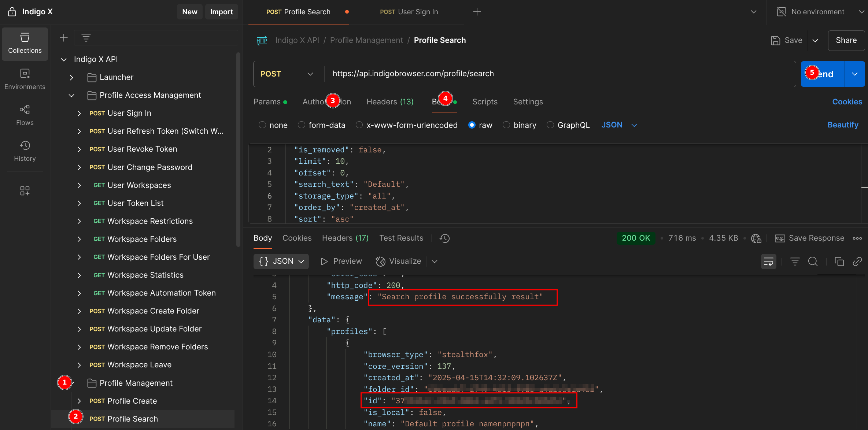Select the binary body type radio button
868x430 pixels.
click(506, 125)
